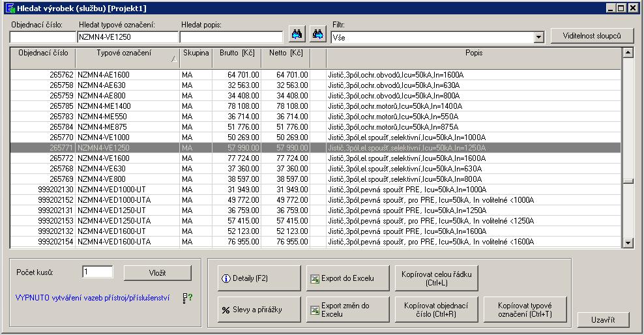The height and width of the screenshot is (335, 644).
Task: Click order number 999202130 cell
Action: (43, 190)
